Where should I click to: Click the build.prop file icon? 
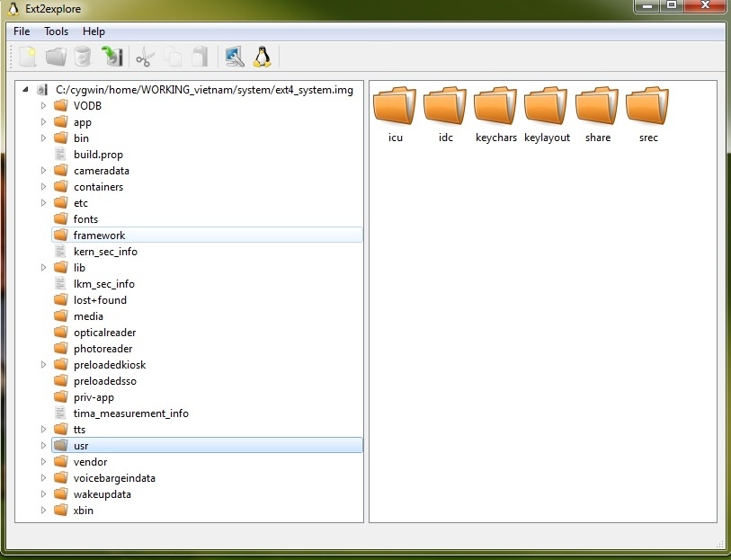60,155
